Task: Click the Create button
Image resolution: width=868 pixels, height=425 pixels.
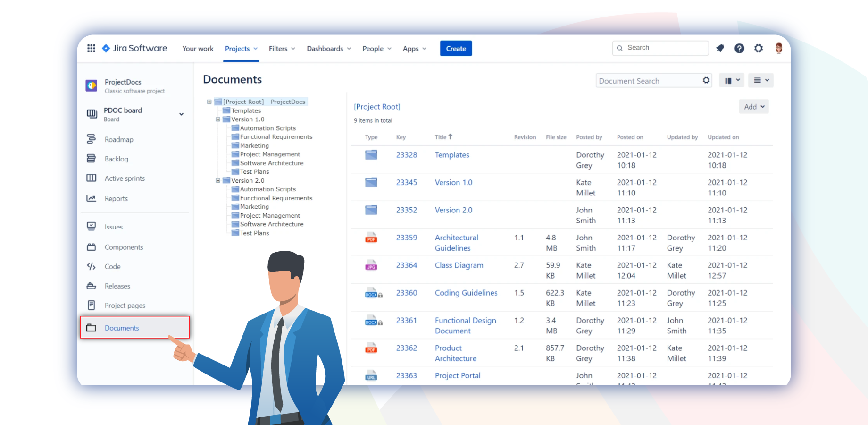Action: [x=456, y=49]
